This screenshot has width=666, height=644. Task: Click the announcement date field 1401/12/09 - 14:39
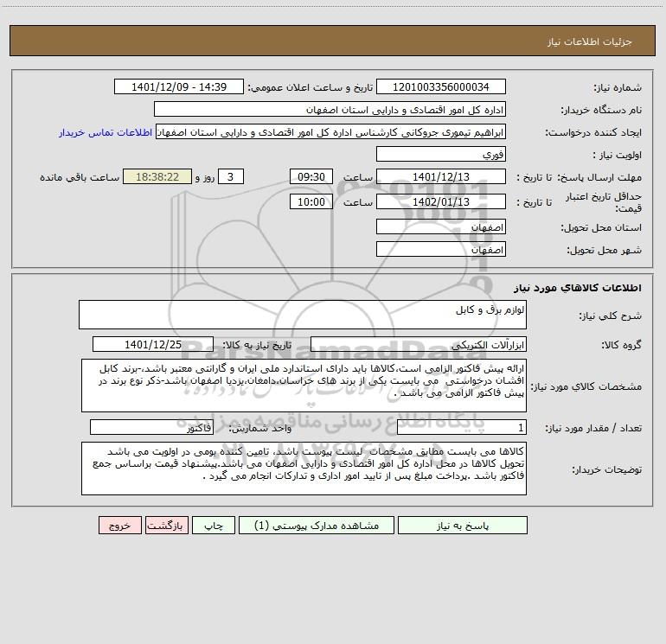(x=179, y=86)
